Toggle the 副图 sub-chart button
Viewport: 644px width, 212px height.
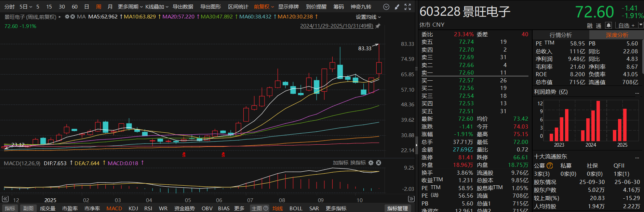click(x=28, y=208)
